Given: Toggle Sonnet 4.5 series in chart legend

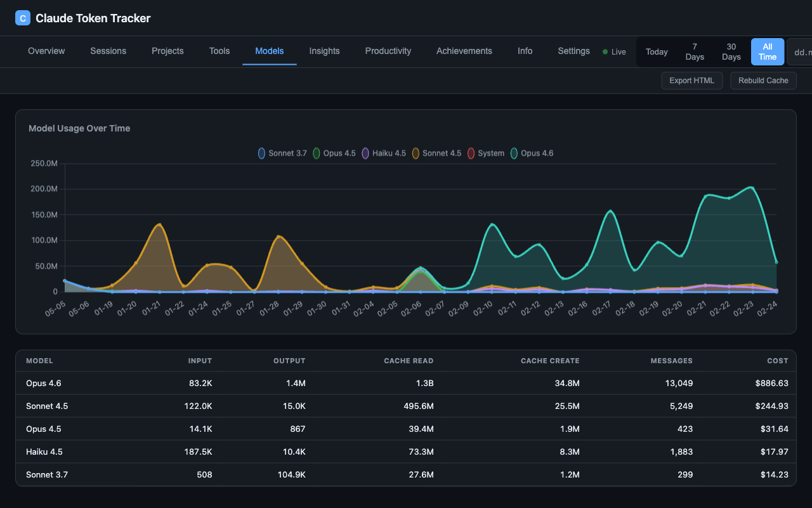Looking at the screenshot, I should 436,153.
